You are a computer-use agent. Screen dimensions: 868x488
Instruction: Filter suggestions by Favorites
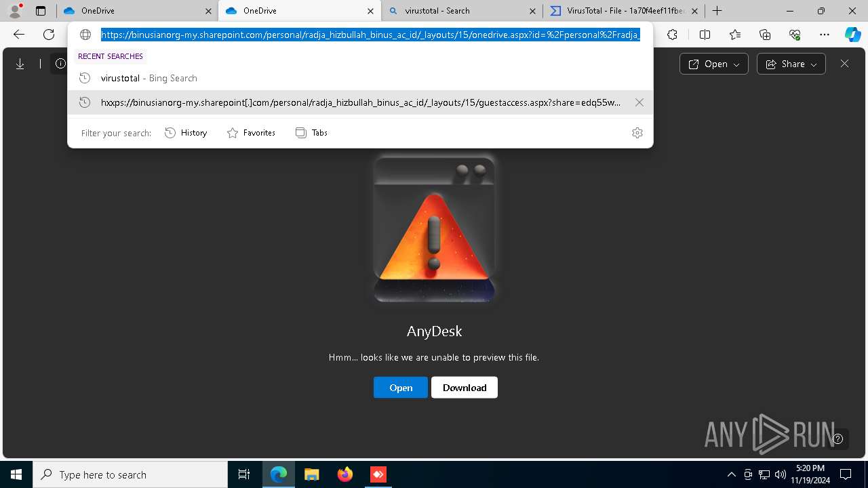pyautogui.click(x=251, y=133)
